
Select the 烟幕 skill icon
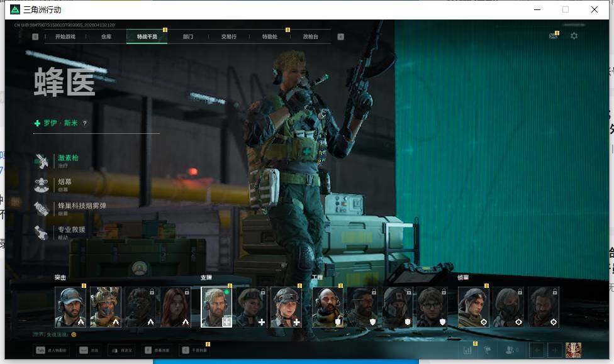(42, 184)
